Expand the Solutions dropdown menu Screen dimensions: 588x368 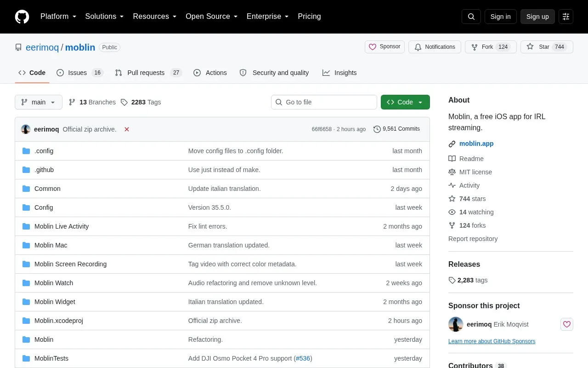(x=105, y=17)
